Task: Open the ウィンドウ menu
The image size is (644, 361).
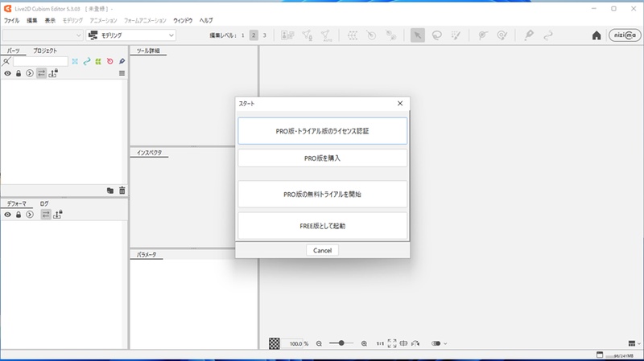Action: [x=183, y=21]
